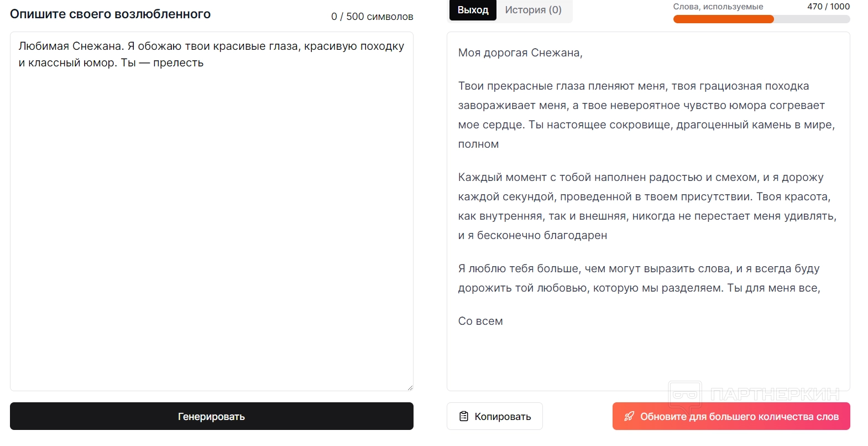Click the 0 / 500 символов counter
The width and height of the screenshot is (868, 446).
click(x=372, y=17)
